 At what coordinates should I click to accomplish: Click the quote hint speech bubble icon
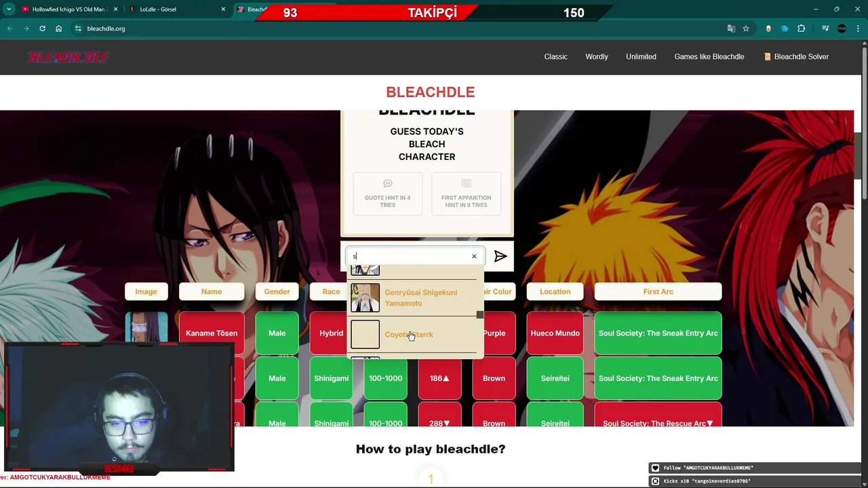388,184
